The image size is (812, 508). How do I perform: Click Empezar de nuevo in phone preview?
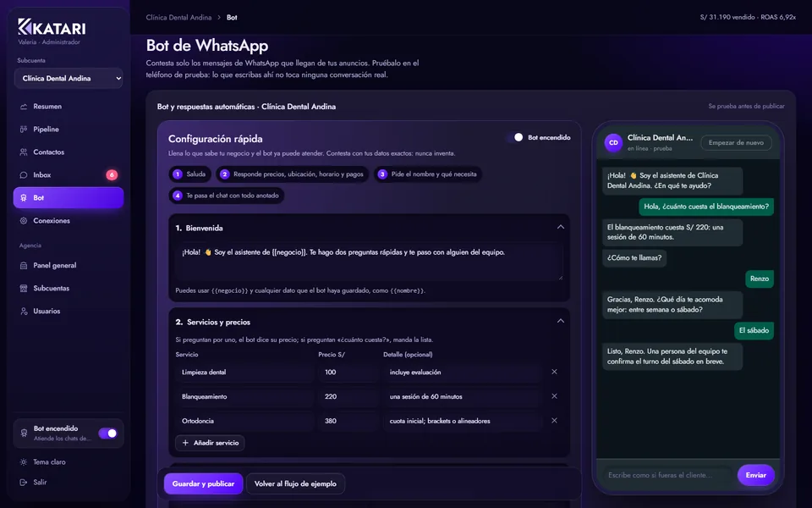[736, 142]
